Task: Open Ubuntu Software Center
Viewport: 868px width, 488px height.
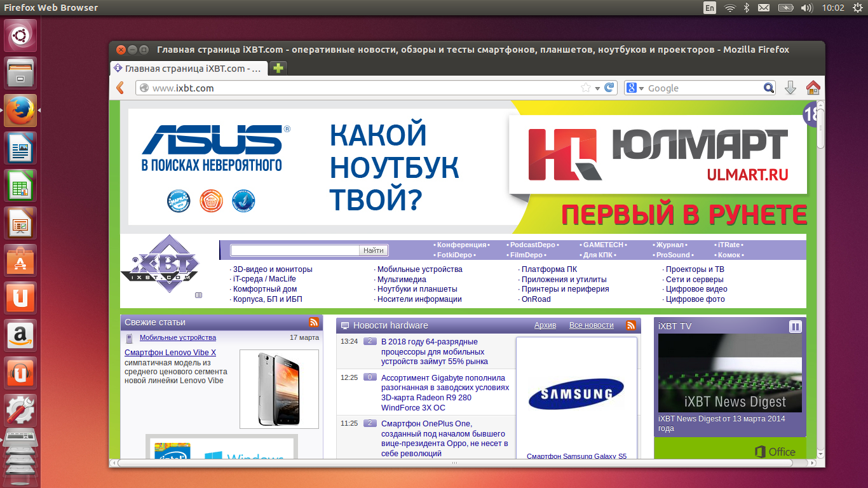Action: coord(22,261)
